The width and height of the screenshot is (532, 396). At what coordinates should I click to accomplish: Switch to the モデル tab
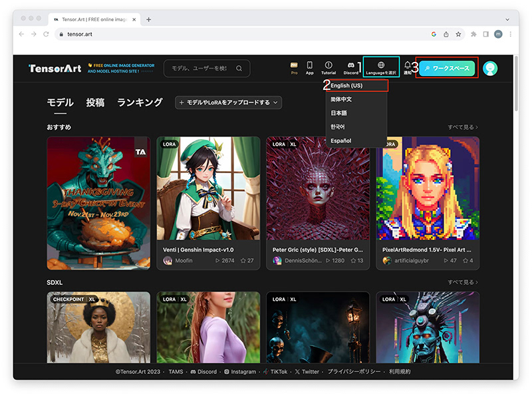tap(60, 102)
